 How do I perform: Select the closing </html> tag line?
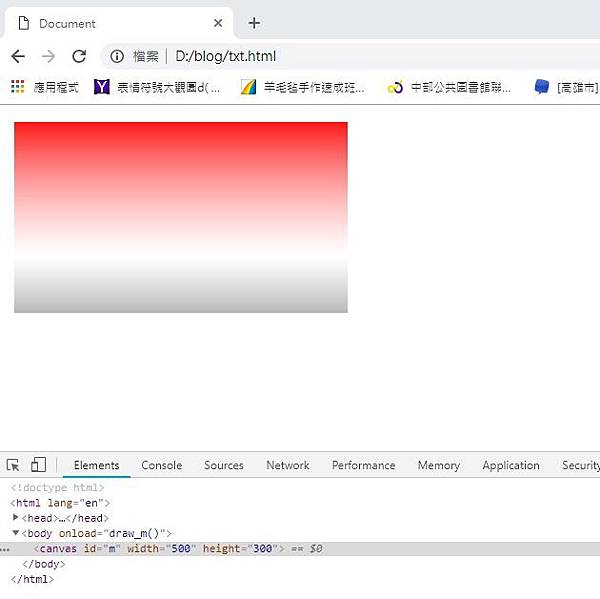click(x=32, y=579)
